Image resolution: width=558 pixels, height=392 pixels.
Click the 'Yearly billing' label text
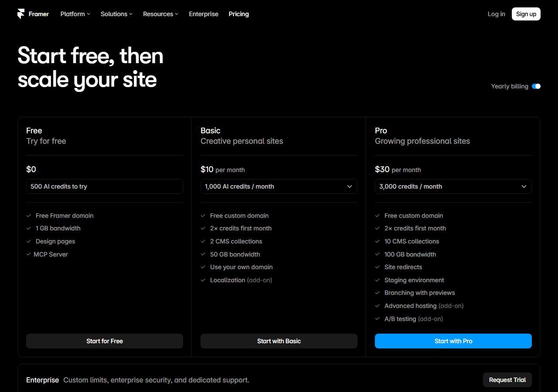[510, 86]
